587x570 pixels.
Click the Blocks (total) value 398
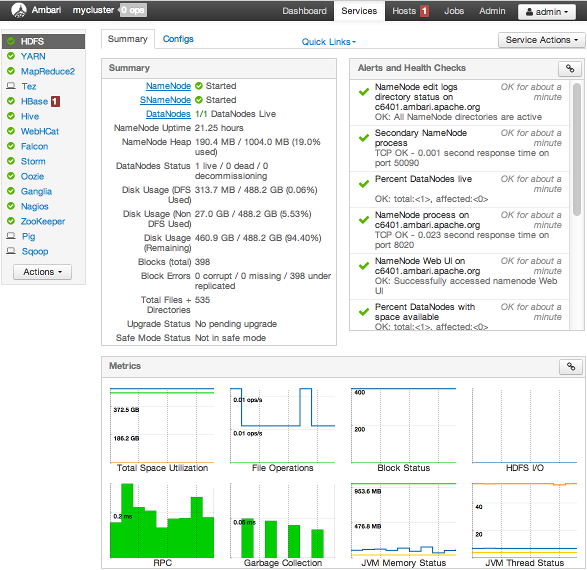tap(203, 262)
